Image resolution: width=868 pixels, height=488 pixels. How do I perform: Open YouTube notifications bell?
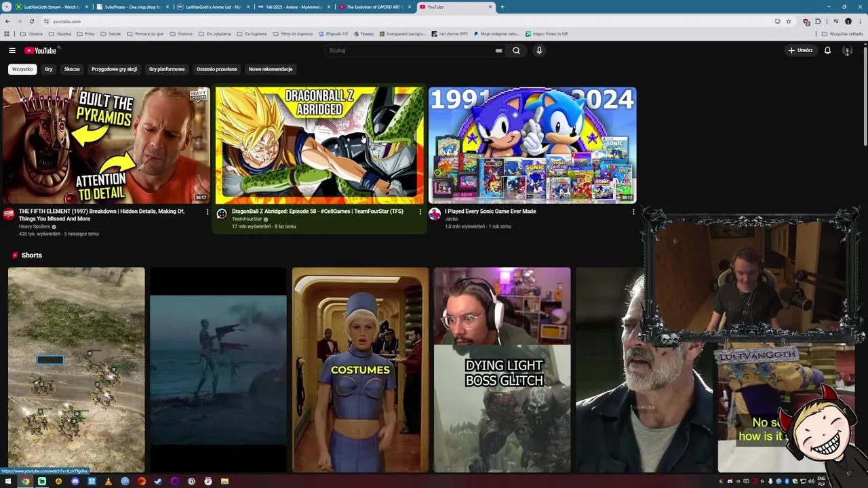coord(827,50)
